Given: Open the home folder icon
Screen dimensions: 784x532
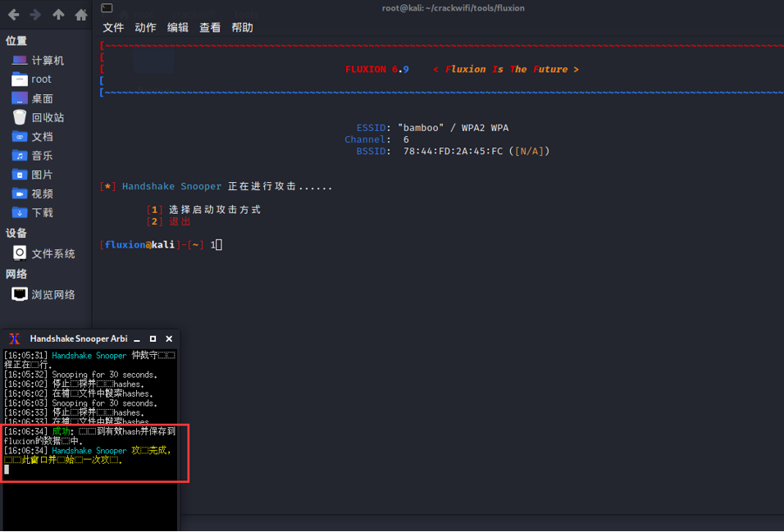Looking at the screenshot, I should 81,15.
